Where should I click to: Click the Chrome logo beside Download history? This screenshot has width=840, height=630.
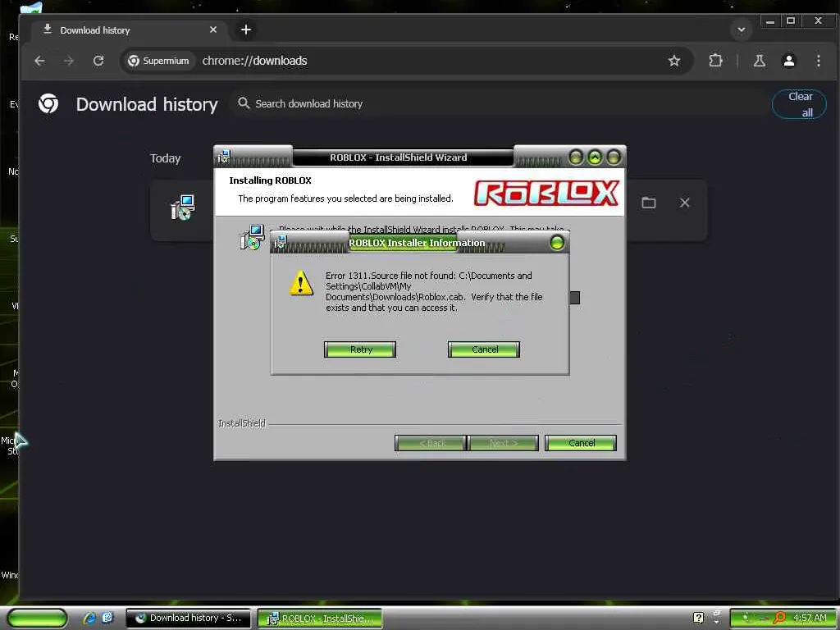48,103
